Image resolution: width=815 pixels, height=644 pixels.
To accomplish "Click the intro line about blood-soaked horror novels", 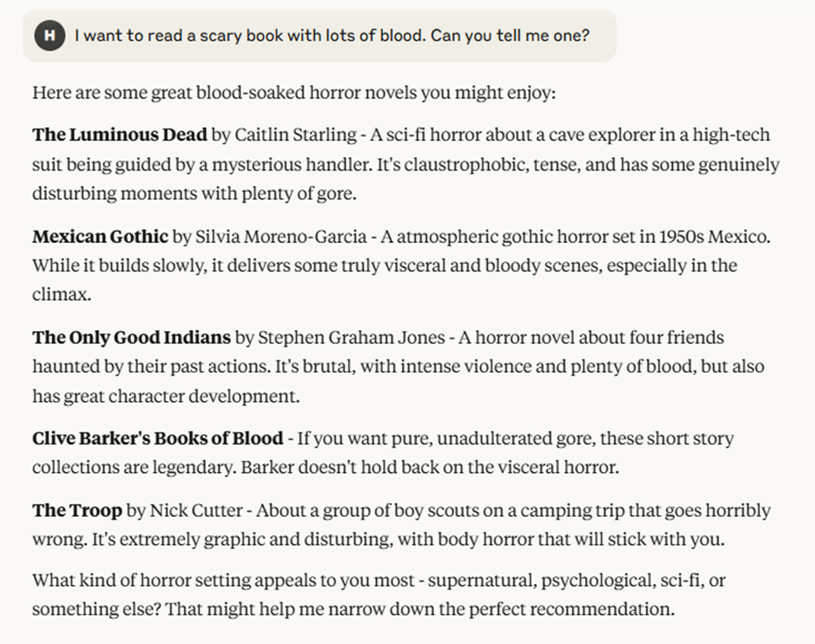I will [293, 92].
